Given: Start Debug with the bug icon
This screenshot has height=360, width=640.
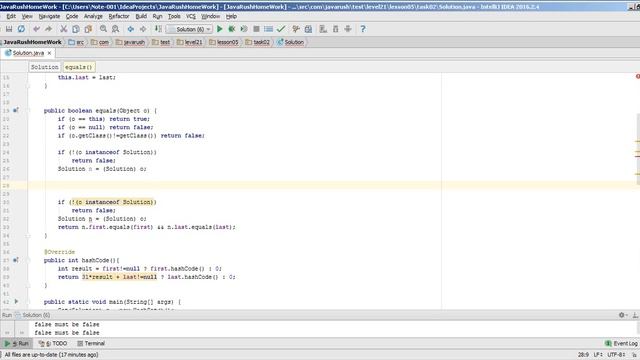Looking at the screenshot, I should click(x=232, y=29).
